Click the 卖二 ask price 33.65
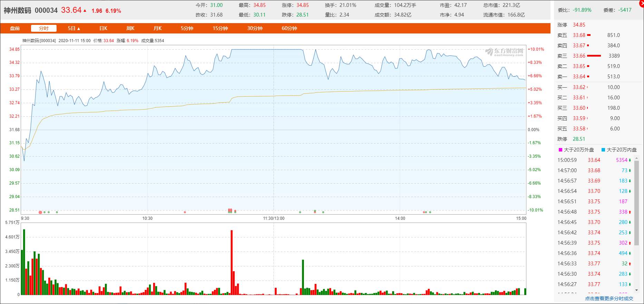The width and height of the screenshot is (644, 304). coord(579,66)
